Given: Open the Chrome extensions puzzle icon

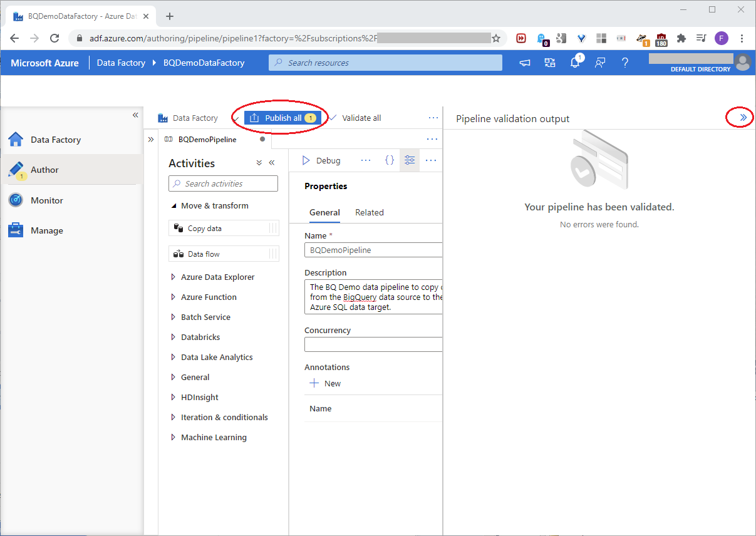Looking at the screenshot, I should click(x=681, y=38).
